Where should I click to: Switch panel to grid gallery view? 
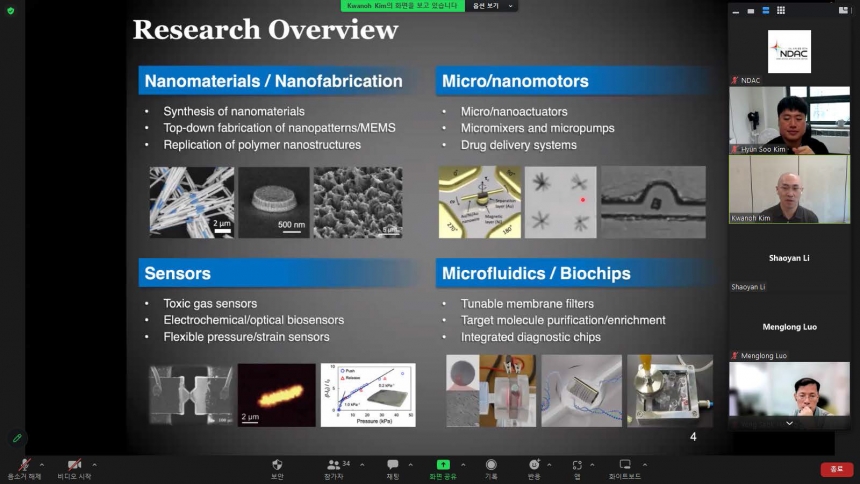(781, 10)
